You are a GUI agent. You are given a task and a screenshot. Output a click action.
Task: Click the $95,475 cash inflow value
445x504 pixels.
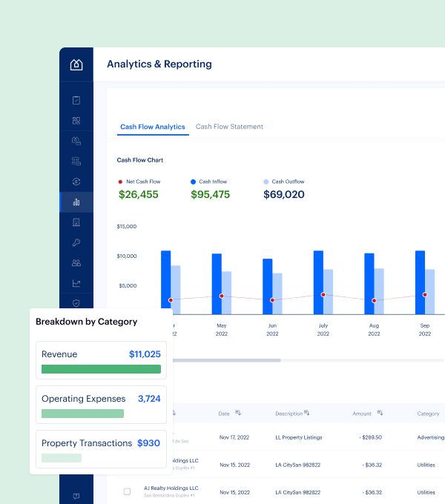(x=211, y=194)
